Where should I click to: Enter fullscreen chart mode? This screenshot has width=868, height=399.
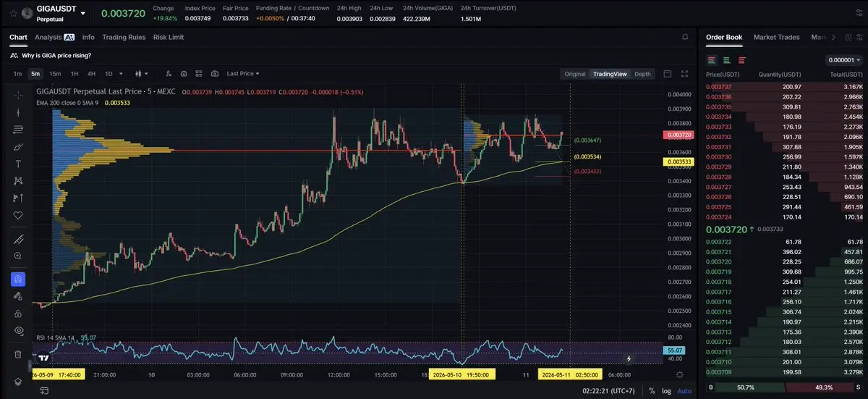pyautogui.click(x=685, y=74)
